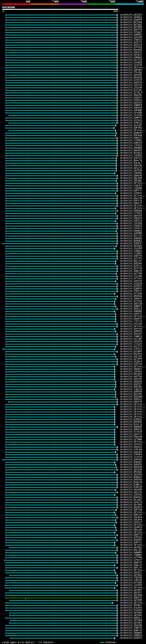
Task: Select the UniRef100_P93847 label
Action: [x=131, y=32]
